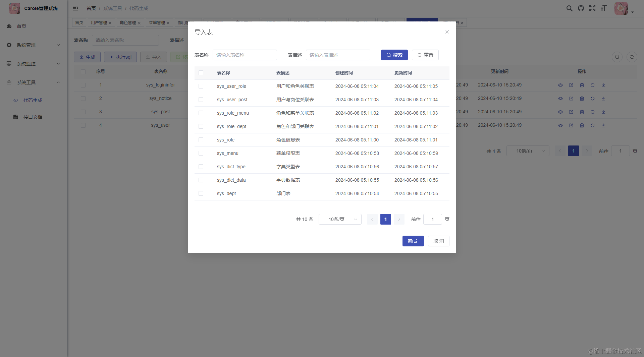Expand the 系统管理 sidebar menu
The height and width of the screenshot is (357, 644).
[34, 45]
